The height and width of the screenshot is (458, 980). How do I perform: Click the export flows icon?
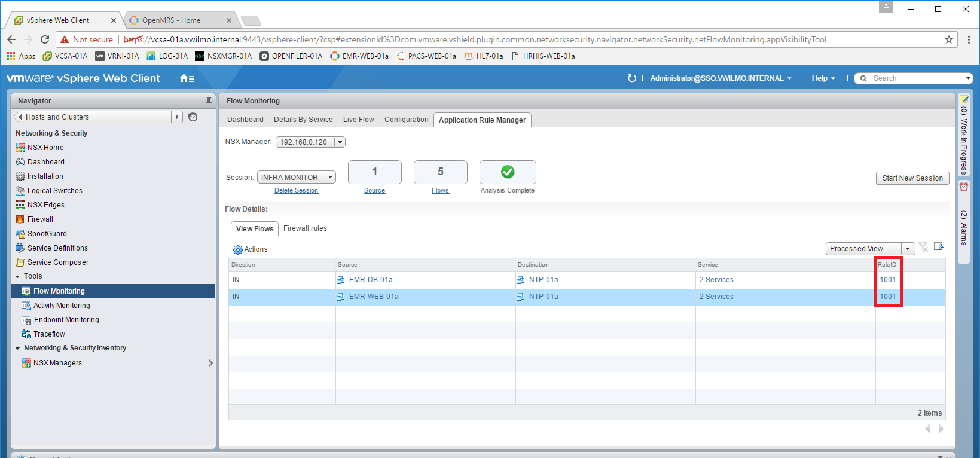939,246
